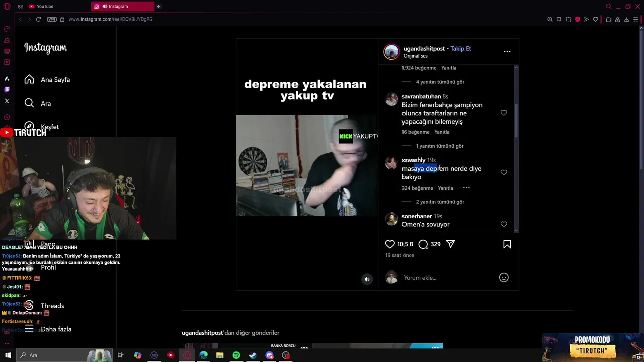Image resolution: width=644 pixels, height=362 pixels.
Task: Like xswashly's comment
Action: [x=504, y=172]
